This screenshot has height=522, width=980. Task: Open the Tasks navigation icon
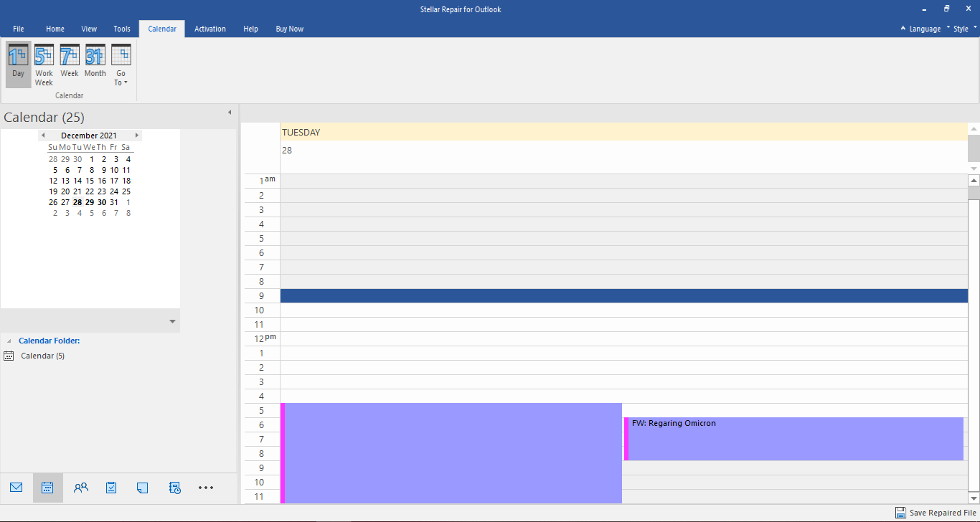click(111, 488)
